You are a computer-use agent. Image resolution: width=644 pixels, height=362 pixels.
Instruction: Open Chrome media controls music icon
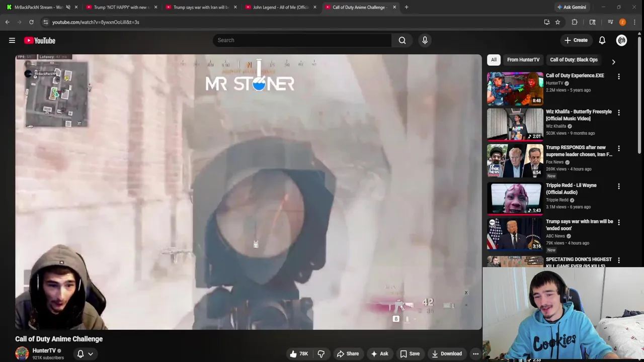[x=610, y=22]
